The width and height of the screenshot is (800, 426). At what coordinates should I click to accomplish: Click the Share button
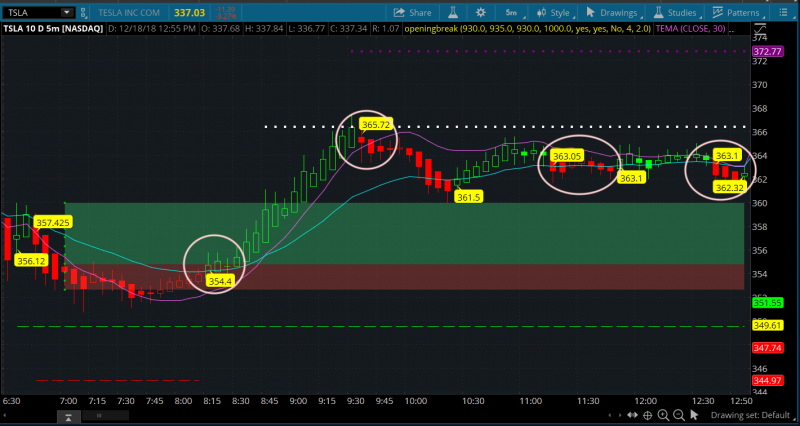coord(412,12)
